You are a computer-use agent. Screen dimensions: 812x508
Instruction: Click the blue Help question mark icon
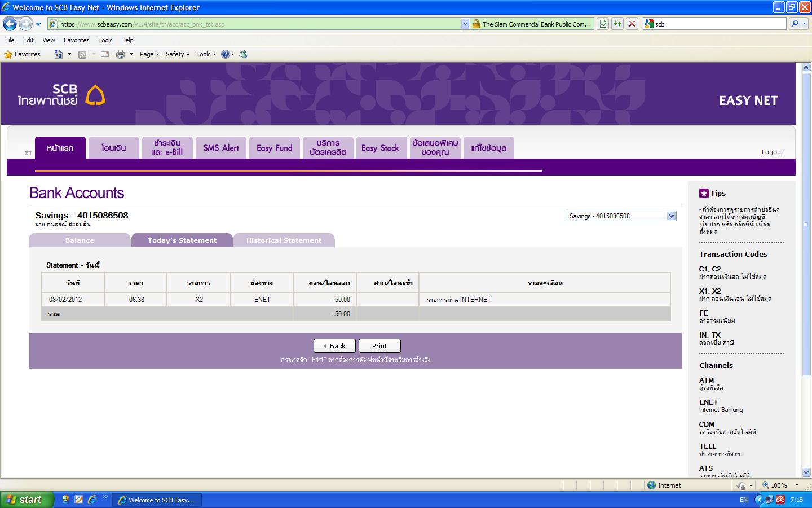[x=226, y=54]
